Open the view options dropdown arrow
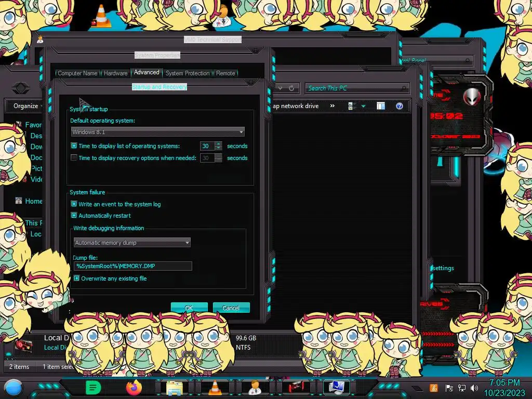This screenshot has width=532, height=399. pos(363,106)
